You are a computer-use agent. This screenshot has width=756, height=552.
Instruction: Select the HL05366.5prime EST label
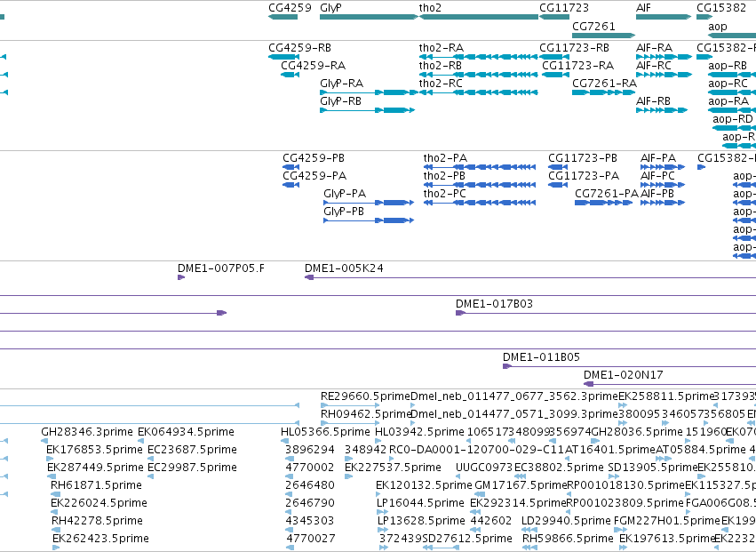click(x=325, y=432)
